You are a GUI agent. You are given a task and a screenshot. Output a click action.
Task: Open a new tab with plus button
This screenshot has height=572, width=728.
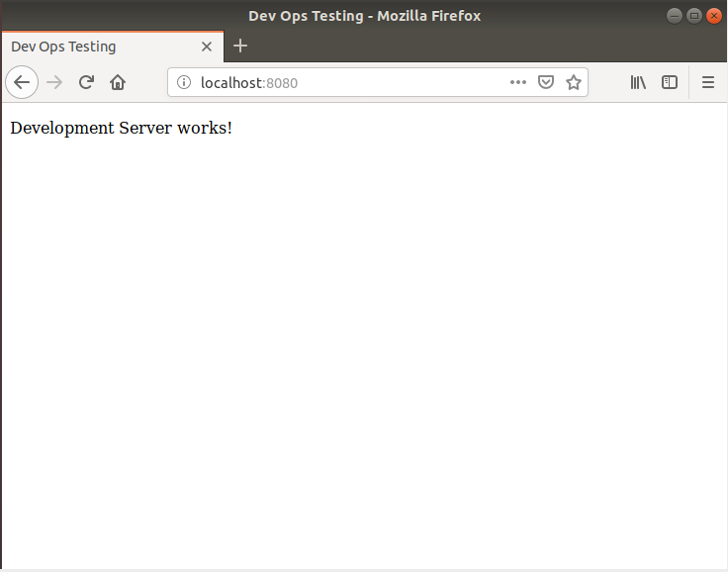(x=240, y=47)
